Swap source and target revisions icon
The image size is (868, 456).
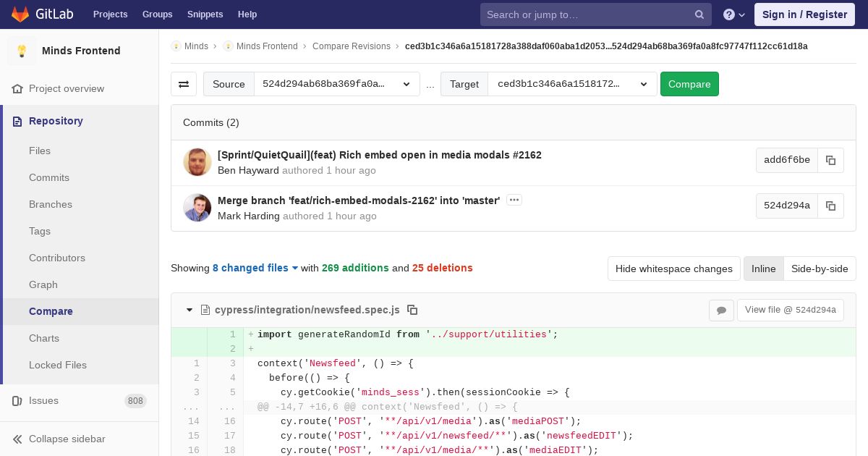tap(184, 84)
